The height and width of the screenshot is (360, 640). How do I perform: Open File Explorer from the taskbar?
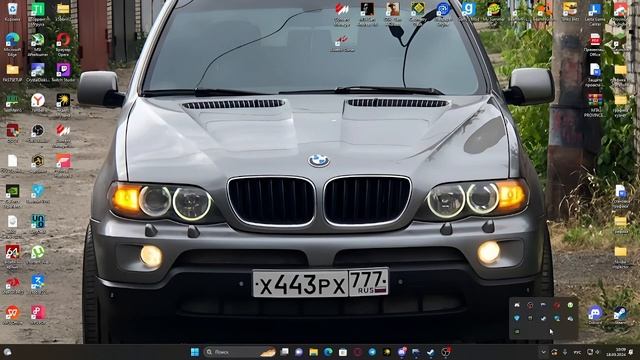[x=313, y=352]
